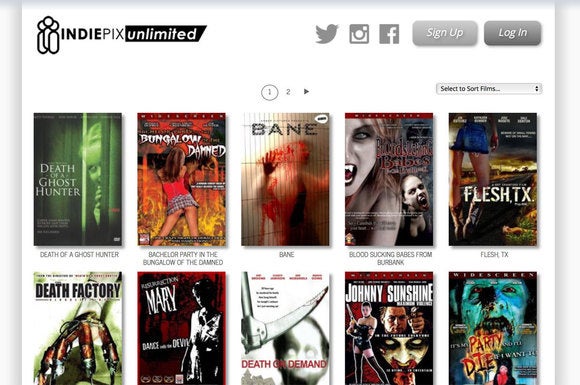Open the Facebook icon link
Image resolution: width=580 pixels, height=385 pixels.
tap(389, 34)
